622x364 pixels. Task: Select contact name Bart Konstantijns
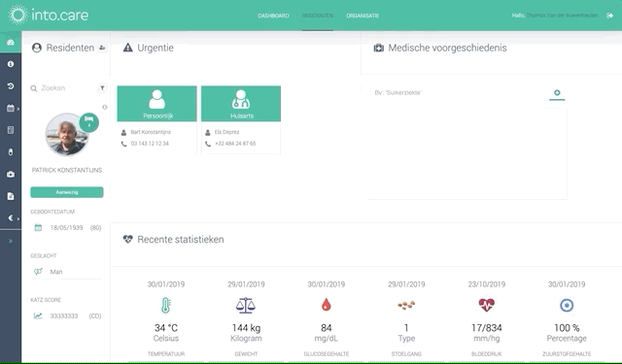pyautogui.click(x=151, y=132)
